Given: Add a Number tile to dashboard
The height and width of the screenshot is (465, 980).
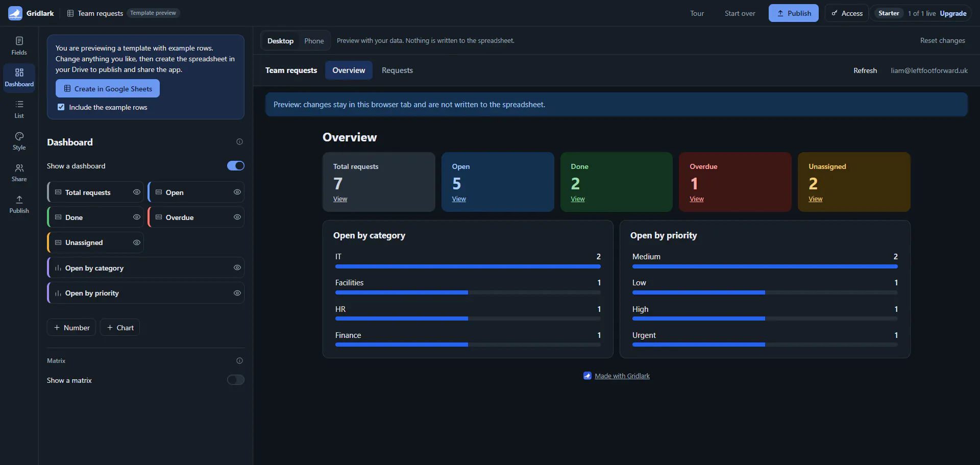Looking at the screenshot, I should [71, 328].
